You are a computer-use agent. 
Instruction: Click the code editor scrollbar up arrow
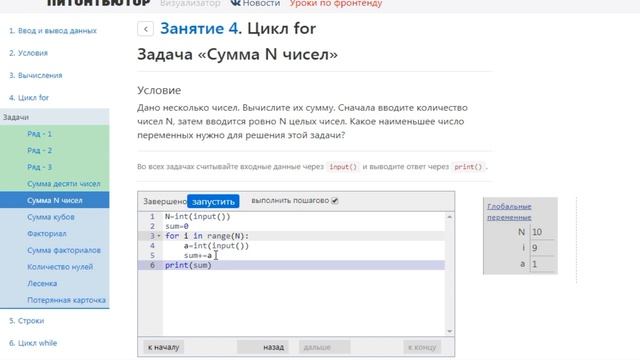click(x=449, y=217)
